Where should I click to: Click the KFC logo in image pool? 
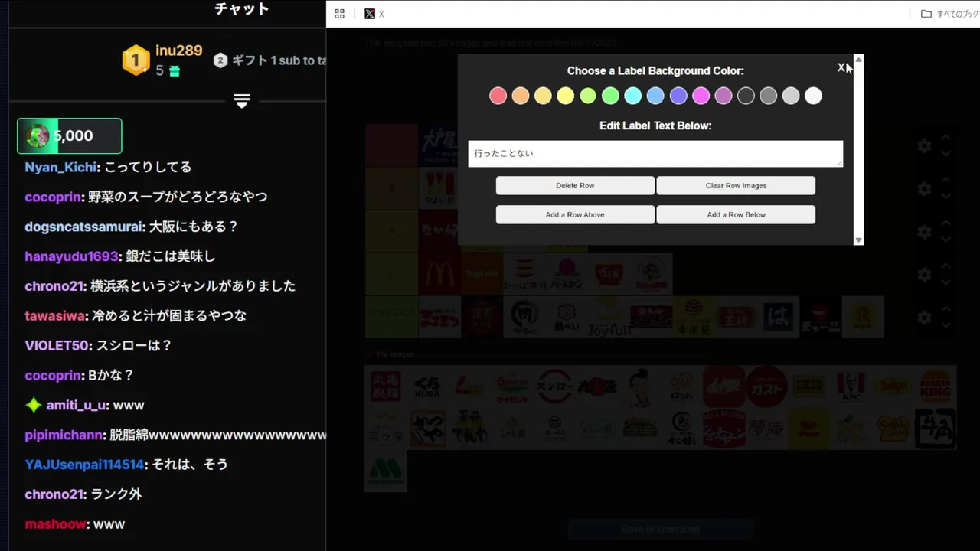851,386
